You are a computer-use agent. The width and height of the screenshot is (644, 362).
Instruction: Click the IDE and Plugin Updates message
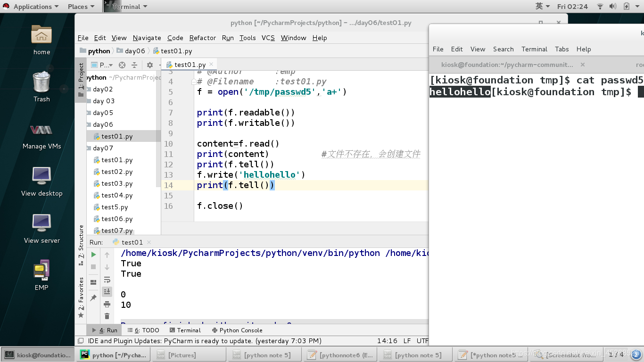(x=205, y=341)
